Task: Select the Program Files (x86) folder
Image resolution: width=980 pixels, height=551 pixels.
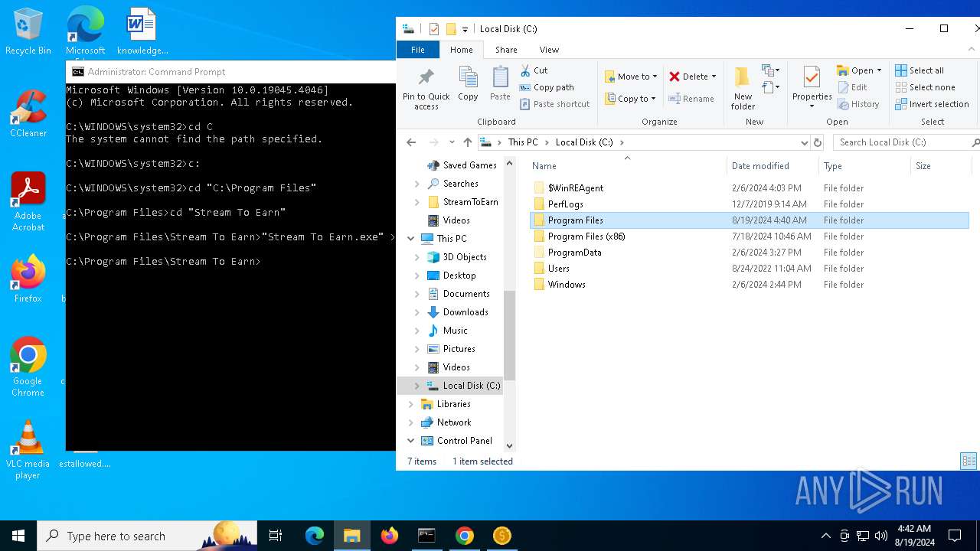Action: coord(586,236)
